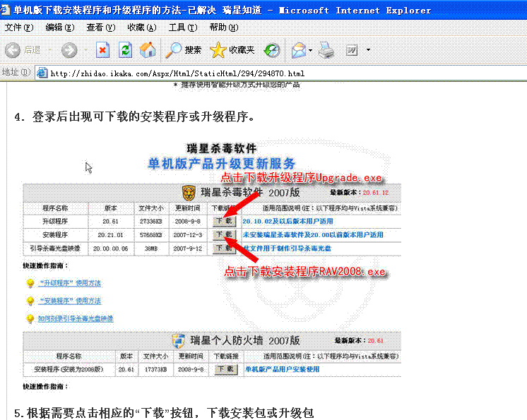
Task: Click heading 单机版产品升级更新服务
Action: [222, 164]
